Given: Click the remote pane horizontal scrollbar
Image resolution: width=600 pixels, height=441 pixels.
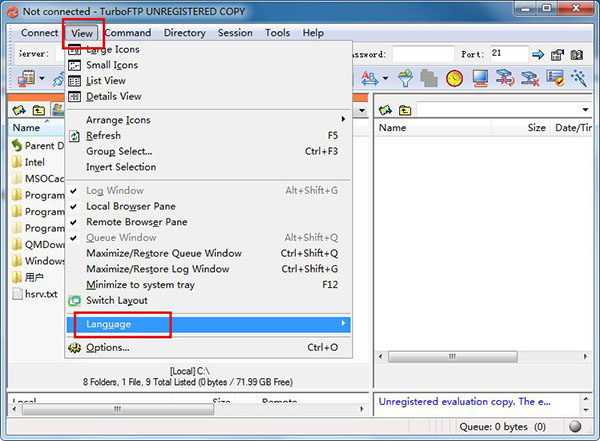Looking at the screenshot, I should pos(453,357).
